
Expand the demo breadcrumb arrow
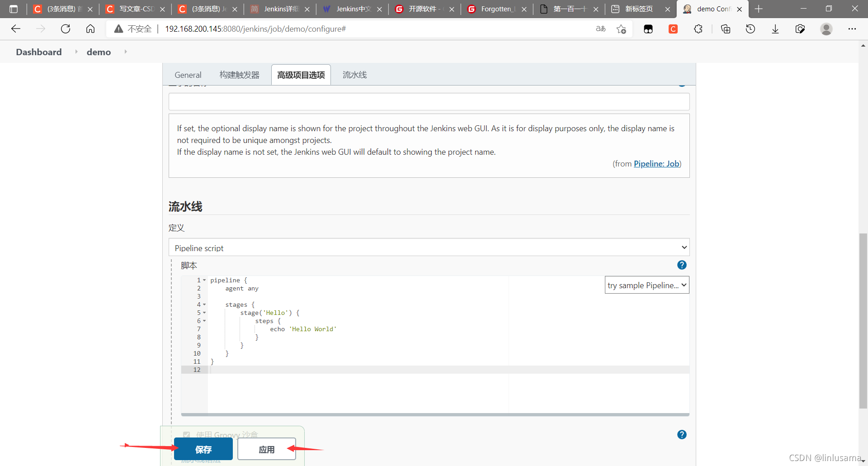(125, 52)
